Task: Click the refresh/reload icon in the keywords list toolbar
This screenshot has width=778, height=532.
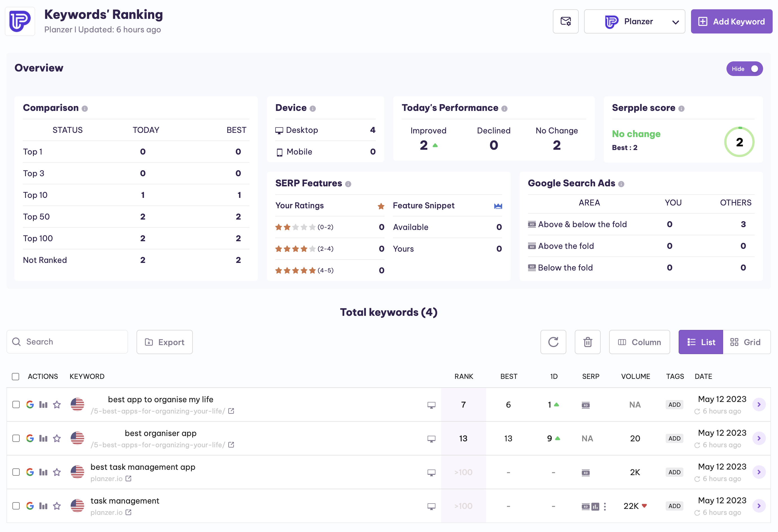Action: [553, 342]
